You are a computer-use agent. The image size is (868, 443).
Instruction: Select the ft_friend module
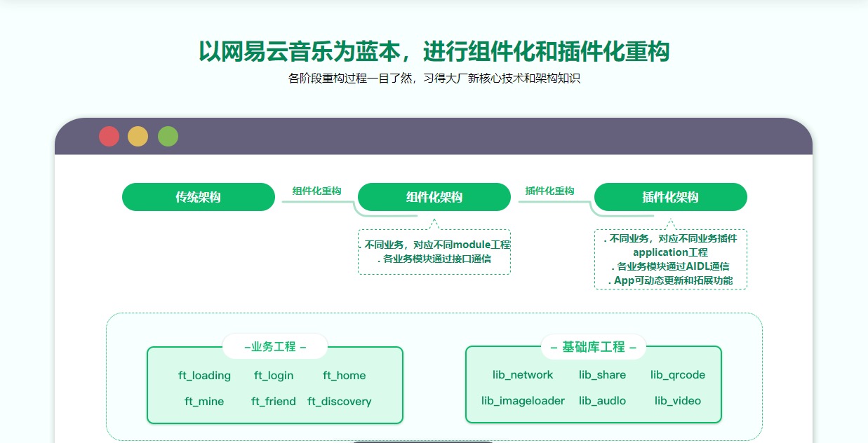tap(274, 402)
